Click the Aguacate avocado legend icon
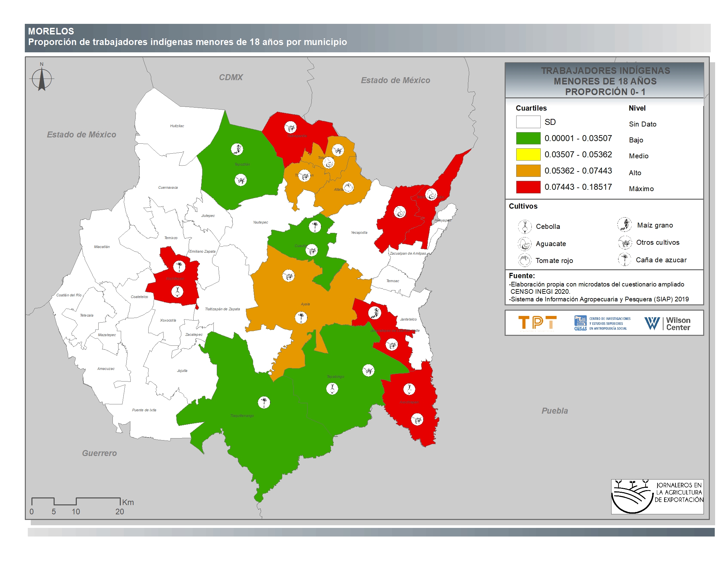The width and height of the screenshot is (728, 563). pos(524,244)
